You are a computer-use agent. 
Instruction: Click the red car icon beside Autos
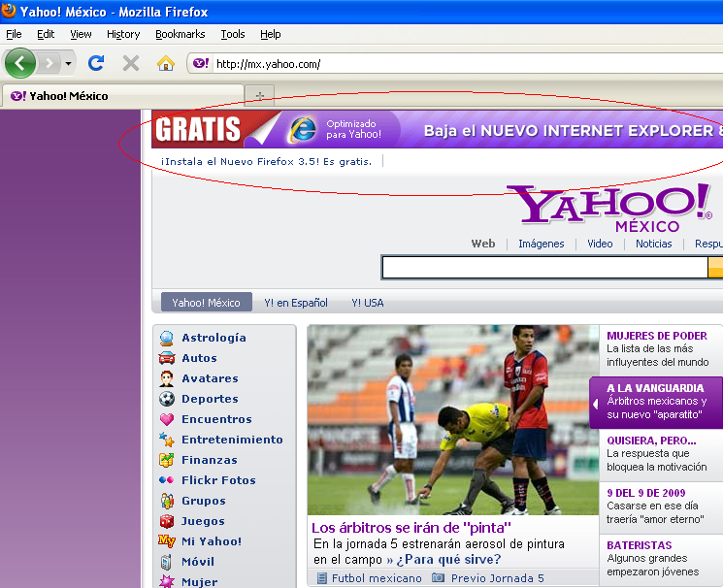pyautogui.click(x=167, y=358)
